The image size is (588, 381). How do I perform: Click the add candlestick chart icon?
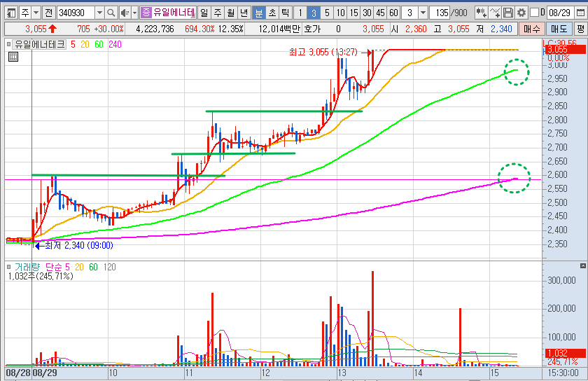click(x=481, y=13)
